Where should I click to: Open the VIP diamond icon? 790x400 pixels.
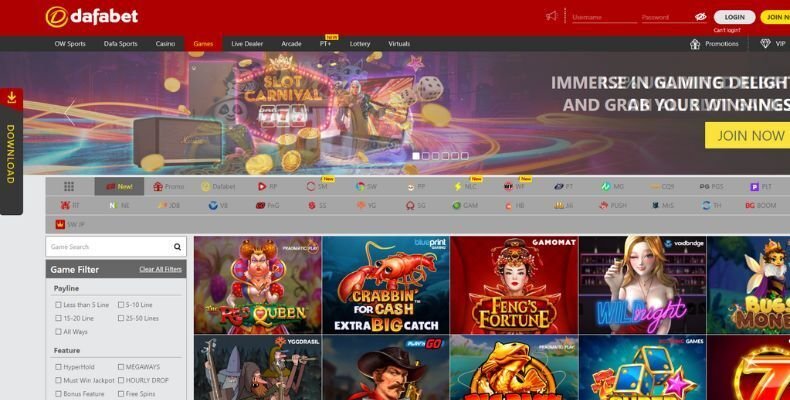tap(766, 44)
